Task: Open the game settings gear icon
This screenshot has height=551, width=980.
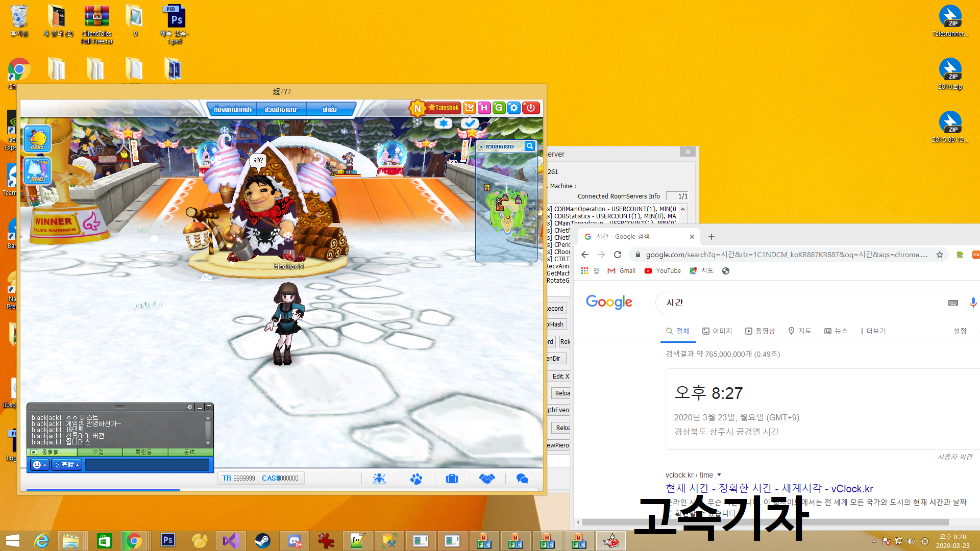Action: [514, 108]
